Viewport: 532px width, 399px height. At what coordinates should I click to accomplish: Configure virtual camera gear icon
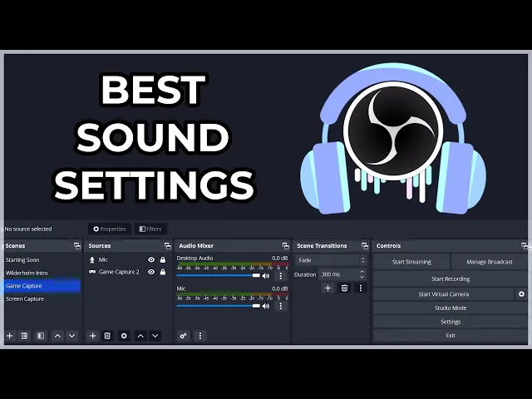tap(521, 294)
